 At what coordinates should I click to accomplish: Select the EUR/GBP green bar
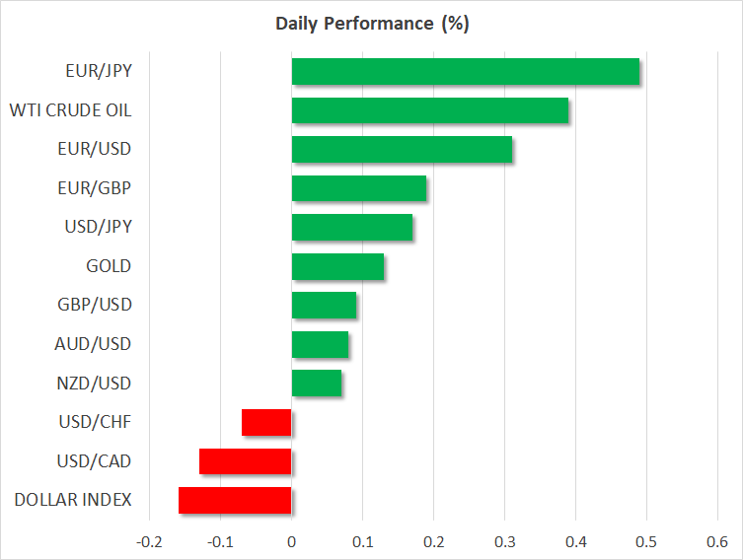click(x=358, y=188)
